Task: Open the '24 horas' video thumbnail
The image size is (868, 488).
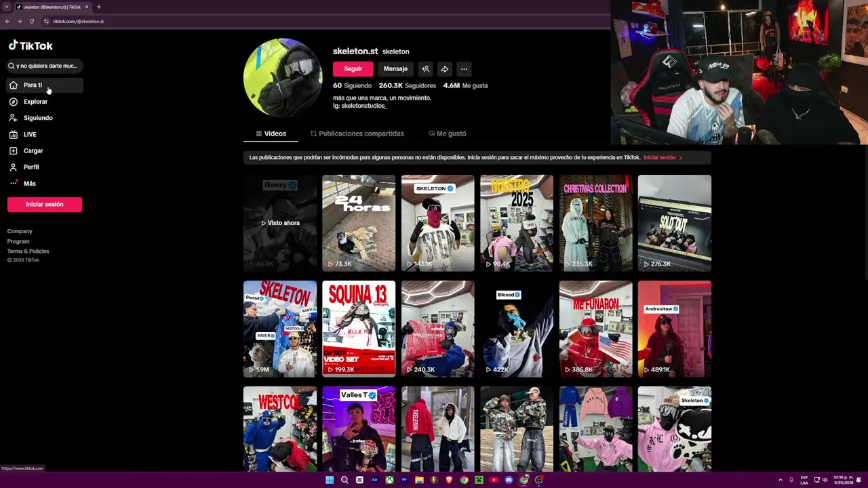Action: [x=359, y=223]
